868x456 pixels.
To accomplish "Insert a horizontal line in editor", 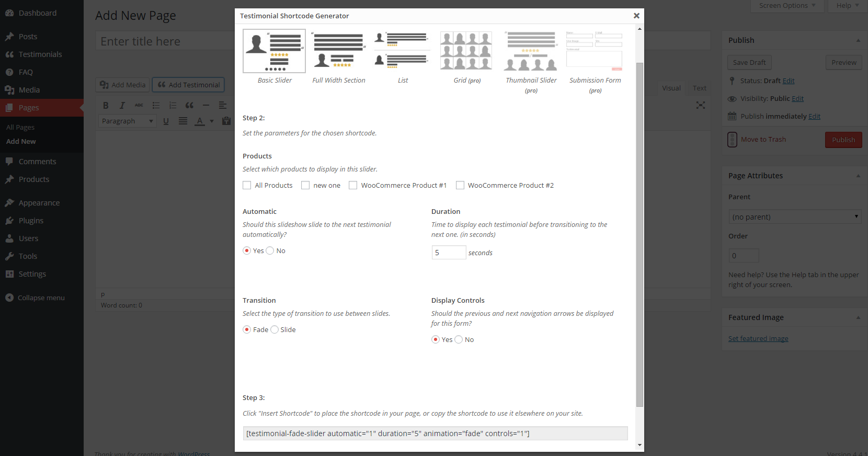I will 206,105.
